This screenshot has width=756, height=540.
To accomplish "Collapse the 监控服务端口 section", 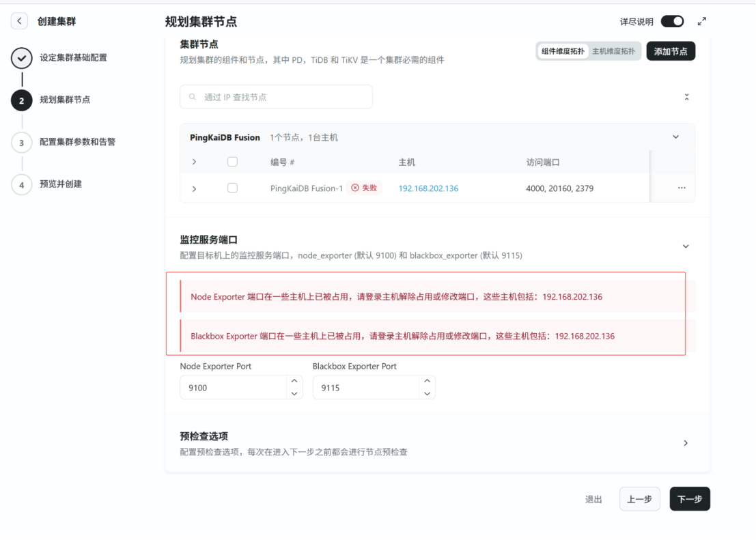I will [x=686, y=246].
